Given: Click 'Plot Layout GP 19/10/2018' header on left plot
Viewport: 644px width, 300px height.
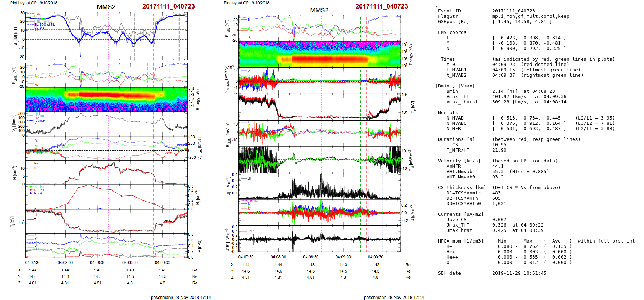Looking at the screenshot, I should point(34,3).
